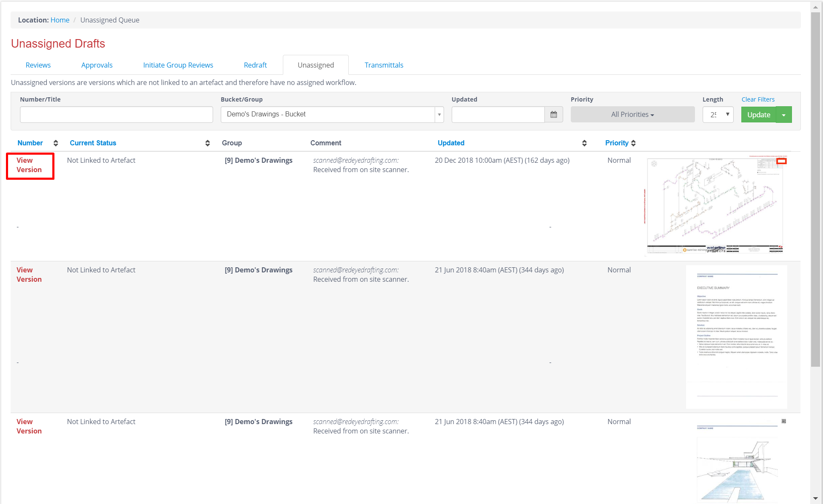This screenshot has width=823, height=504.
Task: Click the Clear Filters link
Action: (758, 99)
